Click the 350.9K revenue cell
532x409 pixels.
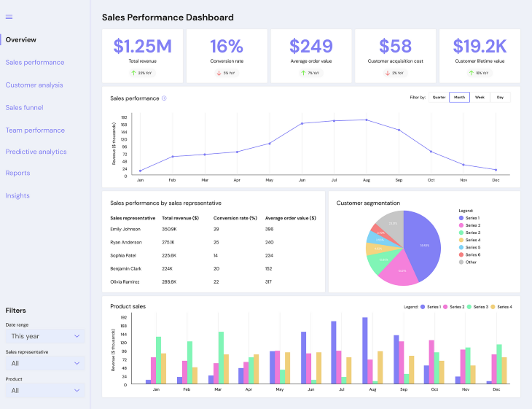[169, 230]
